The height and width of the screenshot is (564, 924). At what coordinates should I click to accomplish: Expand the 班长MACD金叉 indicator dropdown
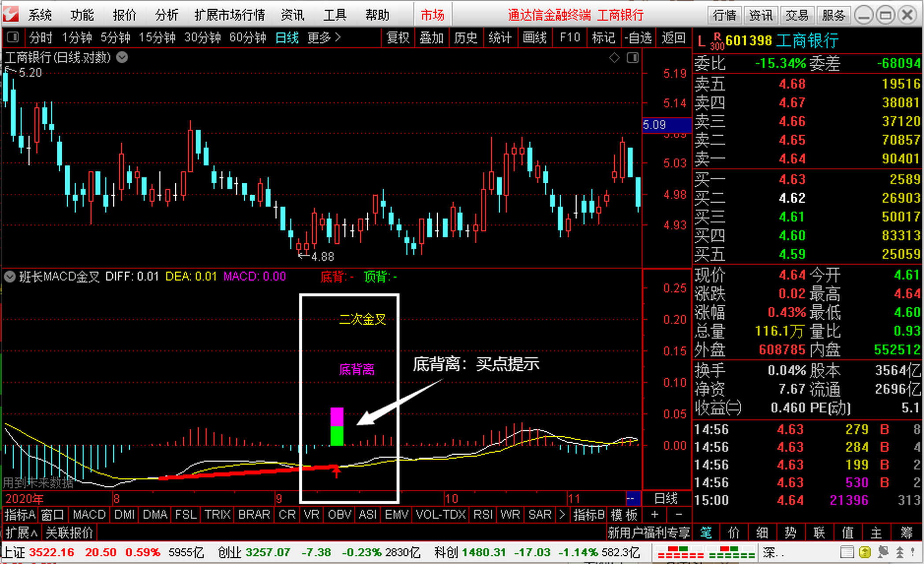tap(10, 277)
